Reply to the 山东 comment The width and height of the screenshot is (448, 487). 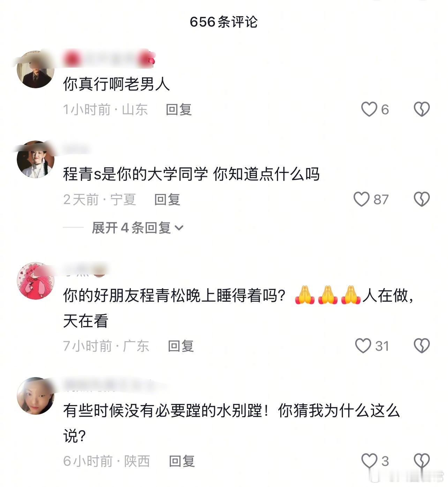(x=179, y=110)
